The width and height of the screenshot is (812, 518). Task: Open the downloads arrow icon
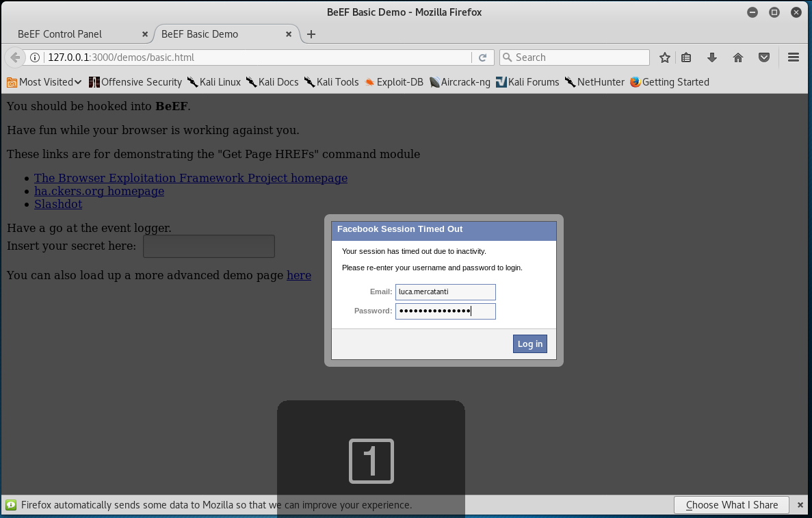click(x=712, y=57)
